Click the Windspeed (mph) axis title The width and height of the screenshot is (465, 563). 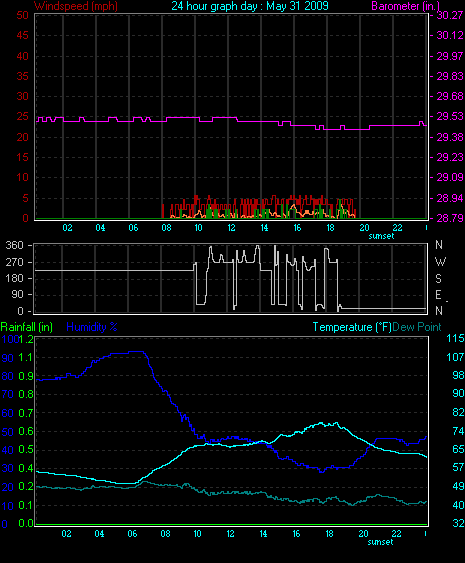point(76,6)
